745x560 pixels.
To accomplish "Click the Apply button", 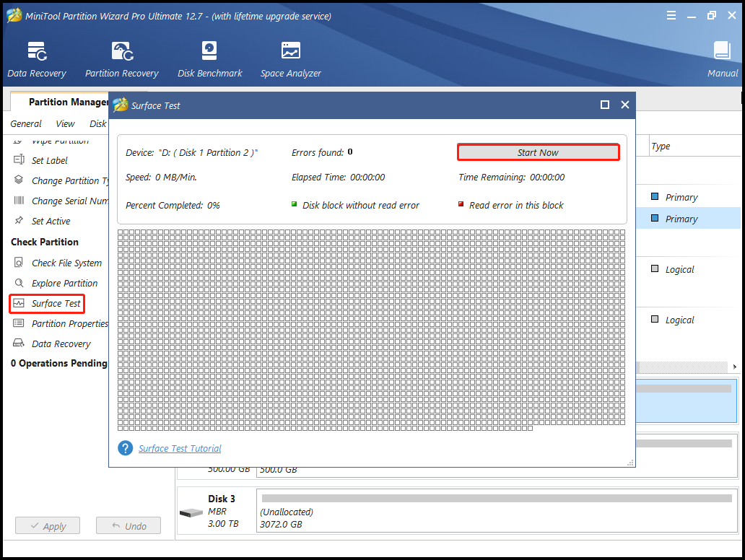I will 48,526.
